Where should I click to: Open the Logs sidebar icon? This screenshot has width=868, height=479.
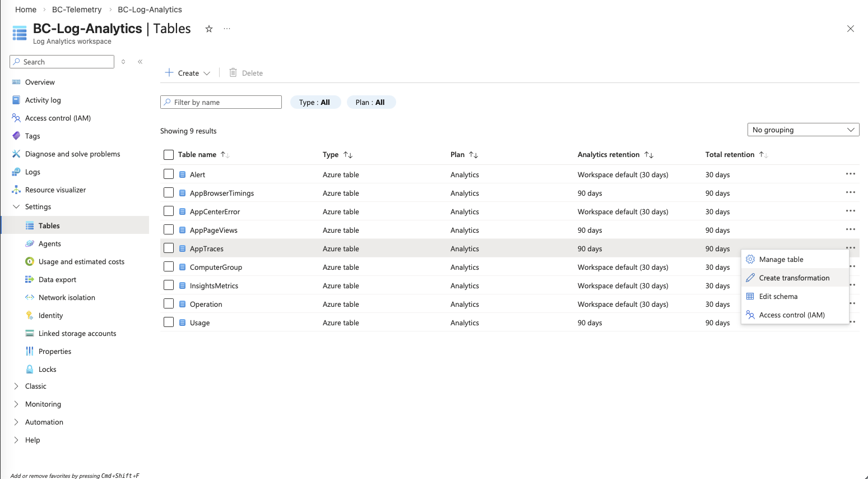(x=16, y=172)
